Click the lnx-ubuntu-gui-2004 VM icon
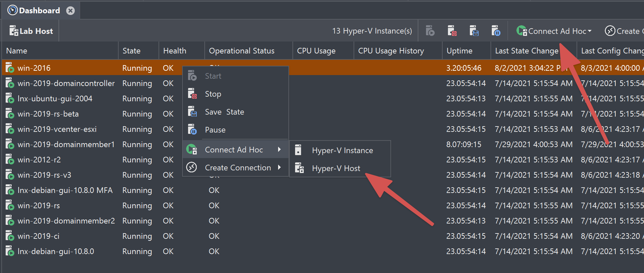 tap(10, 99)
